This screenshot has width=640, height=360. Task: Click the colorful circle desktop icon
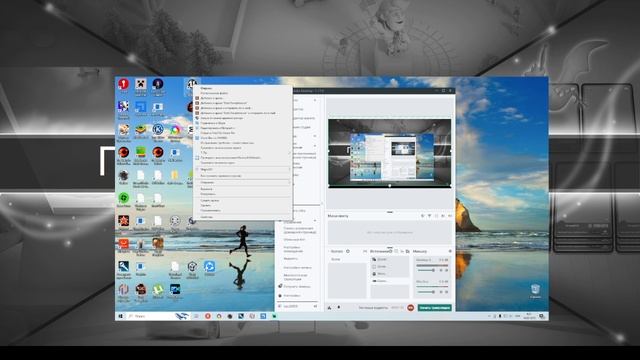click(175, 130)
